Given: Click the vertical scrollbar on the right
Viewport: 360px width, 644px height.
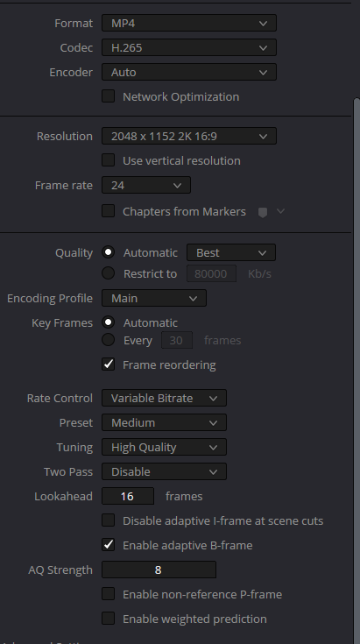Looking at the screenshot, I should (x=356, y=370).
